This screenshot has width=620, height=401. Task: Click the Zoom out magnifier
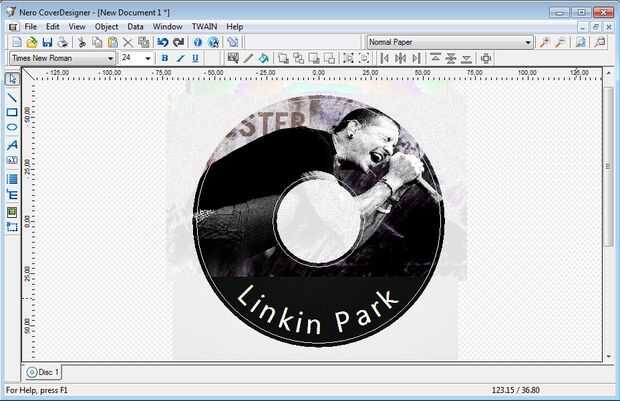click(x=560, y=42)
